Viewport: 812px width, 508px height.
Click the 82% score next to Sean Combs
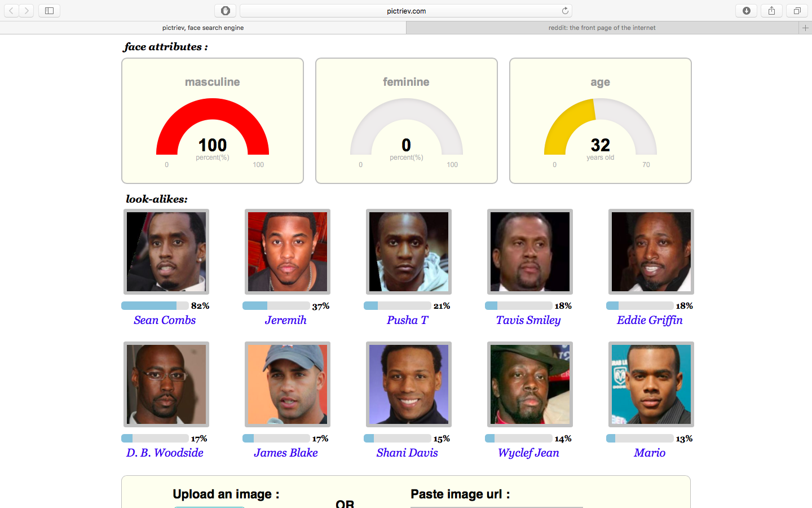(200, 305)
